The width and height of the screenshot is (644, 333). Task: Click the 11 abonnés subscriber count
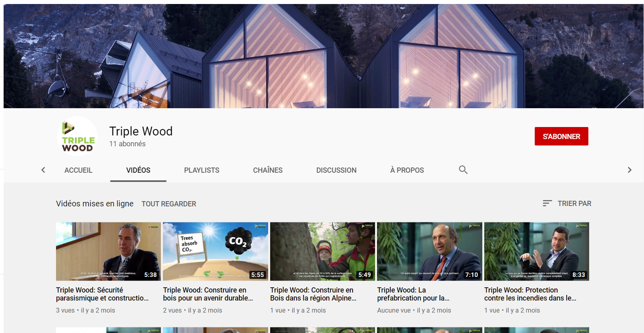pos(127,144)
